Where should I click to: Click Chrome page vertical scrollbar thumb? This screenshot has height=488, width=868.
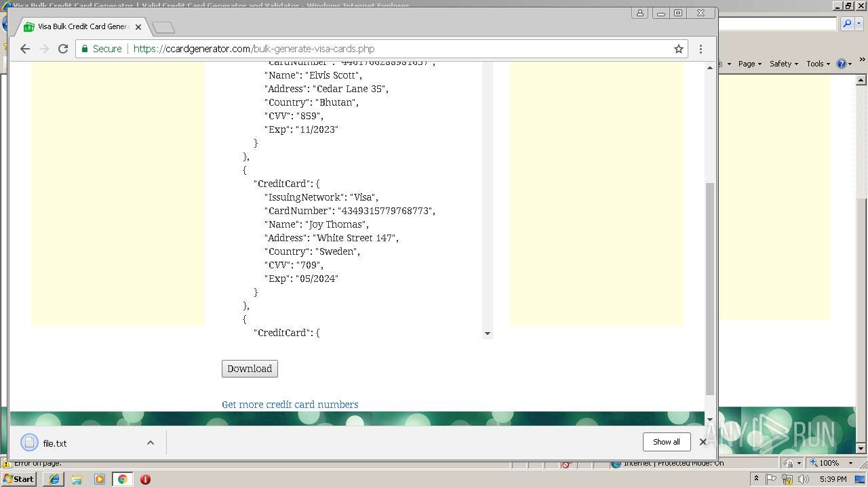tap(710, 289)
